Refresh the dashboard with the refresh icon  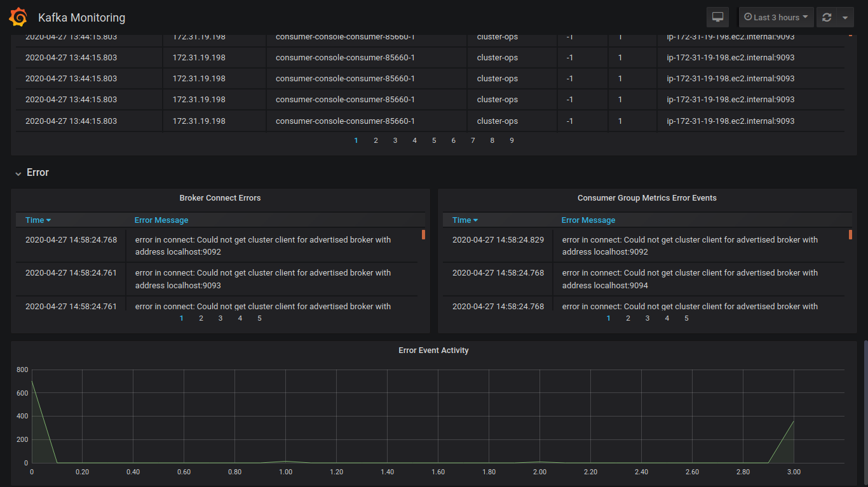point(827,17)
